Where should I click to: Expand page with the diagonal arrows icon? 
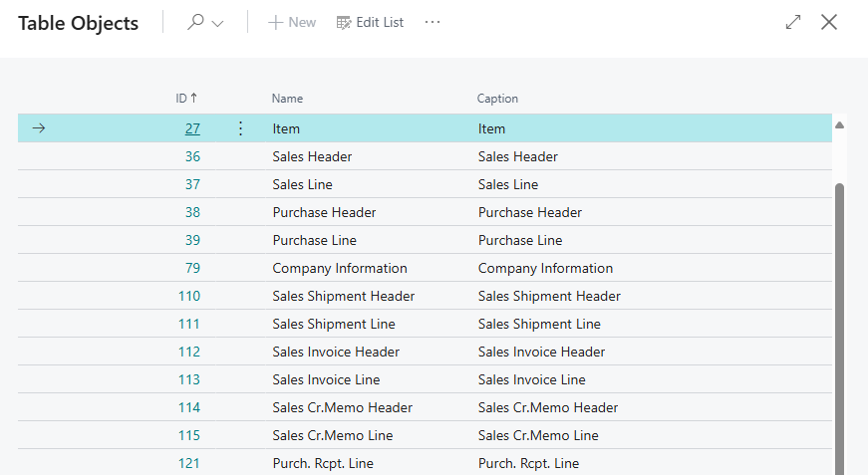[x=793, y=22]
